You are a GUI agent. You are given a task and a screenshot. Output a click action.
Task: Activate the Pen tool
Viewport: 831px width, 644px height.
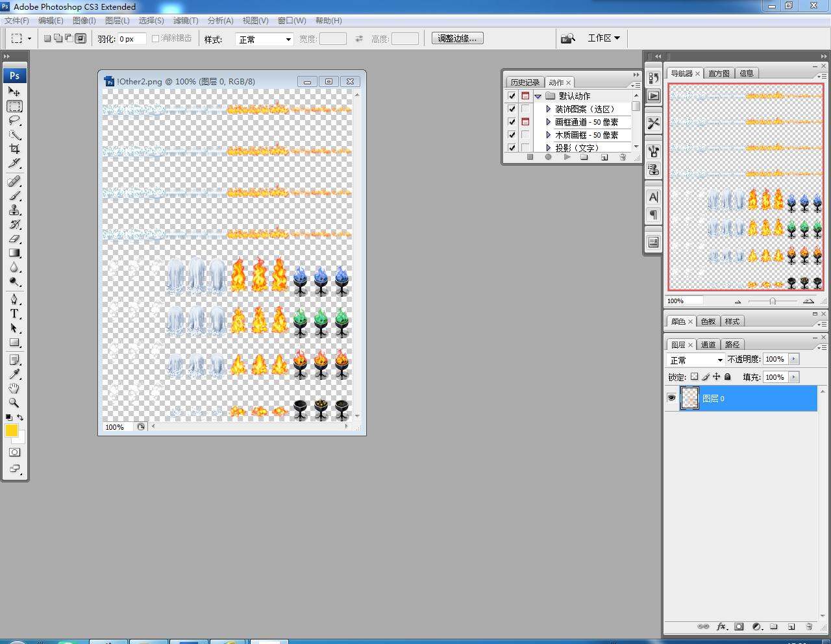pos(14,299)
